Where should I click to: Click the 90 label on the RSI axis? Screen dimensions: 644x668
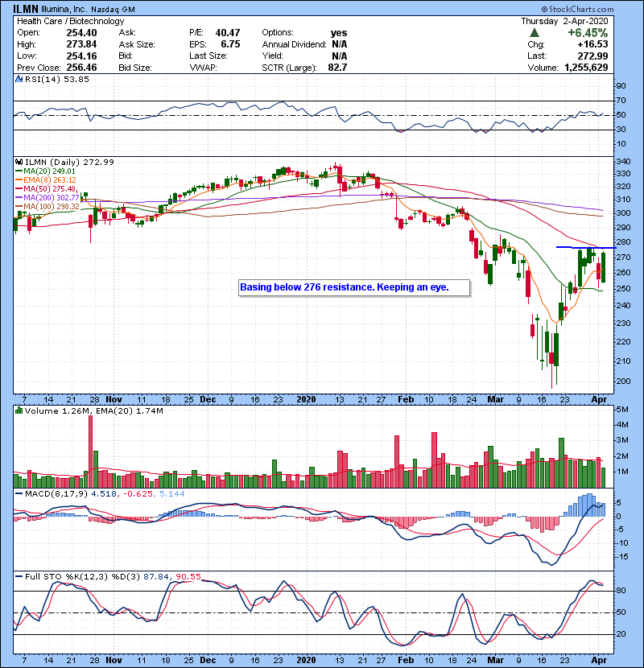tap(621, 85)
